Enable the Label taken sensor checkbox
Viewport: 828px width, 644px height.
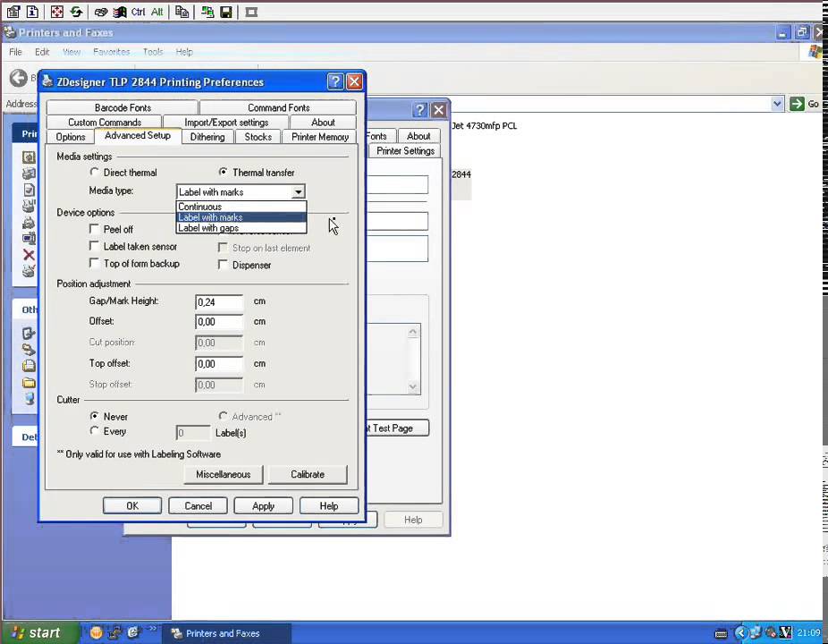pos(94,246)
